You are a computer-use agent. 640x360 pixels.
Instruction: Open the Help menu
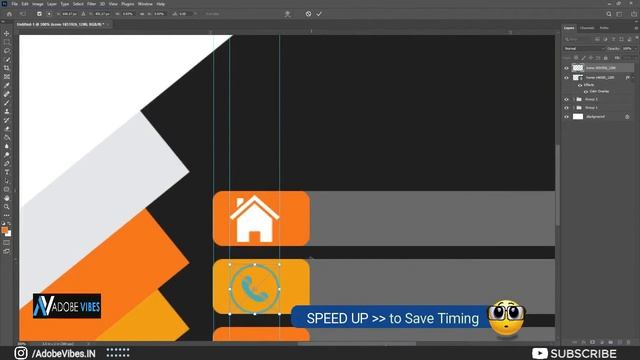point(161,4)
